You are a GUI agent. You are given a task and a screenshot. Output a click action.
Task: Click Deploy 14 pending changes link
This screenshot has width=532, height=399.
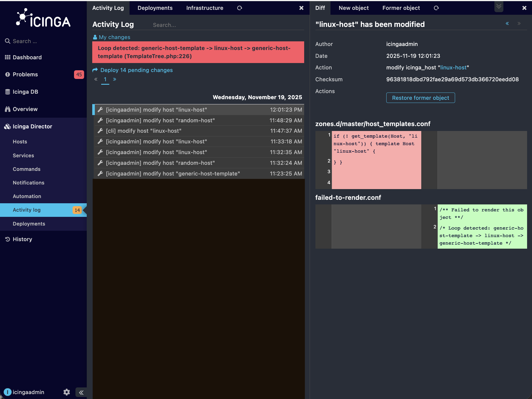136,70
